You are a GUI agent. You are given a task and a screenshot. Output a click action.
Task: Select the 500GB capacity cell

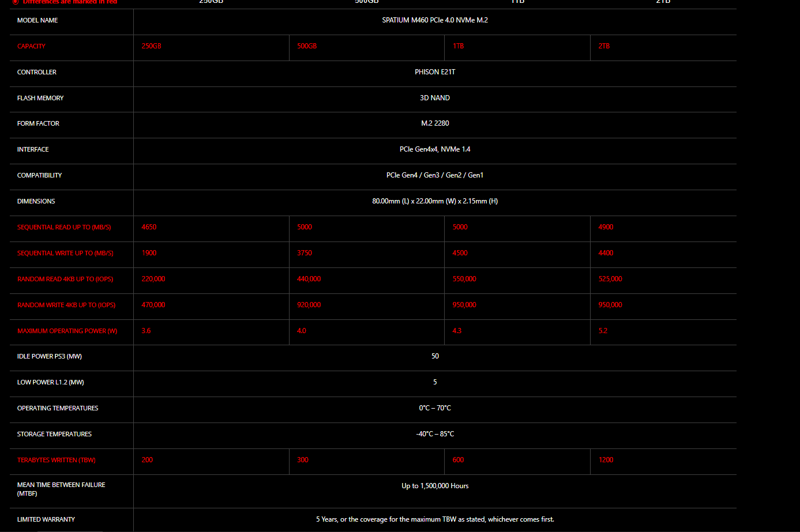(x=307, y=46)
